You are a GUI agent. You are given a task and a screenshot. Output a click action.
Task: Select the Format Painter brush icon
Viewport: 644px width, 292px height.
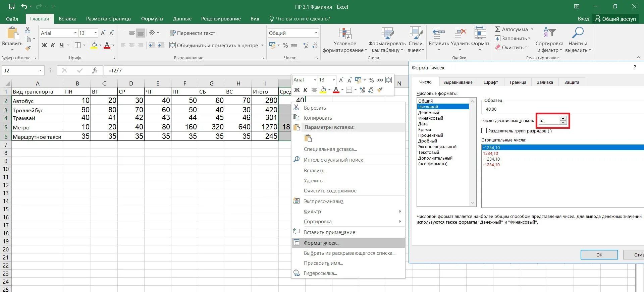click(28, 48)
